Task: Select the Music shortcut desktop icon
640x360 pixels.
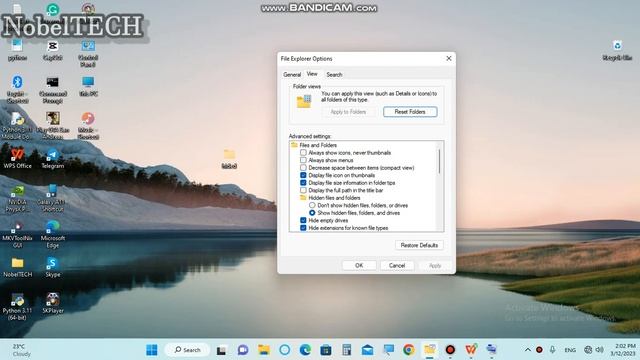Action: point(88,125)
